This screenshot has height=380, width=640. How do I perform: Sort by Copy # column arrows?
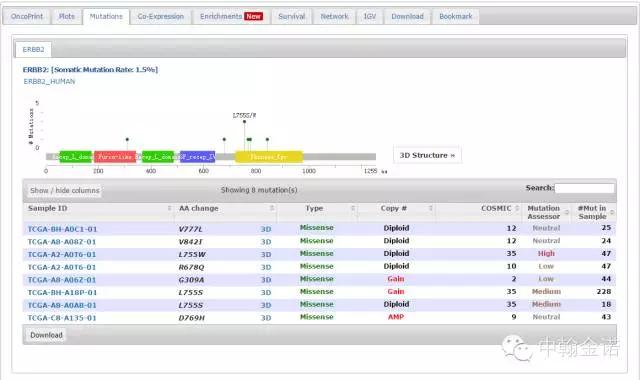[x=431, y=208]
